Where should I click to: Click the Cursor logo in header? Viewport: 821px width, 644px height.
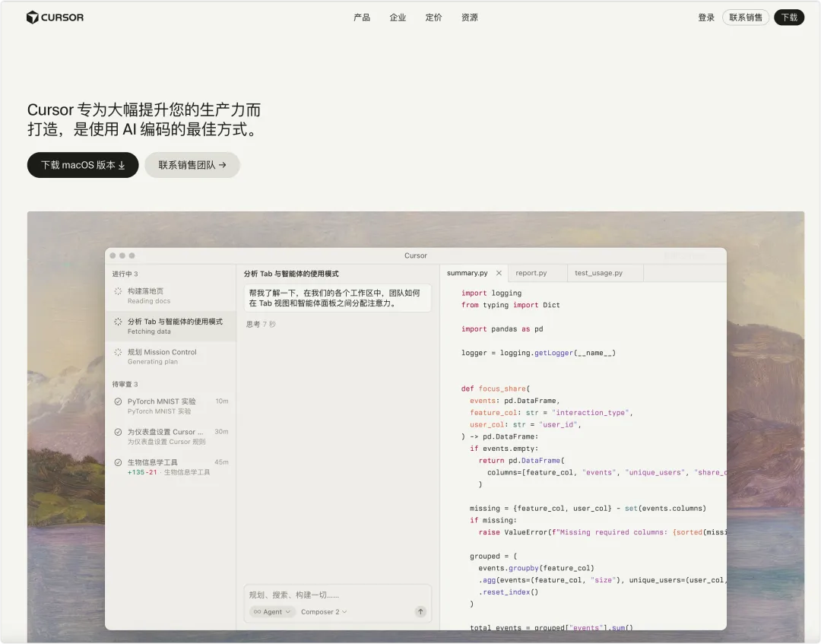[55, 17]
